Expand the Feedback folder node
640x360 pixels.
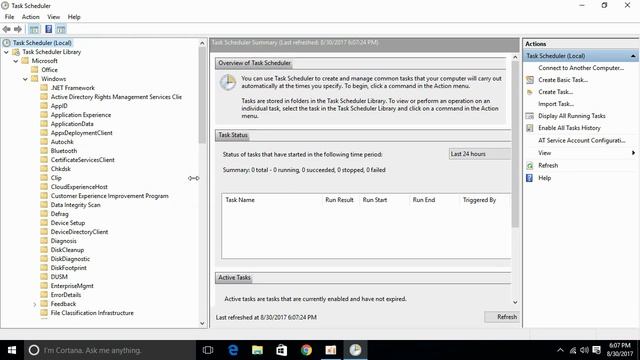point(35,304)
